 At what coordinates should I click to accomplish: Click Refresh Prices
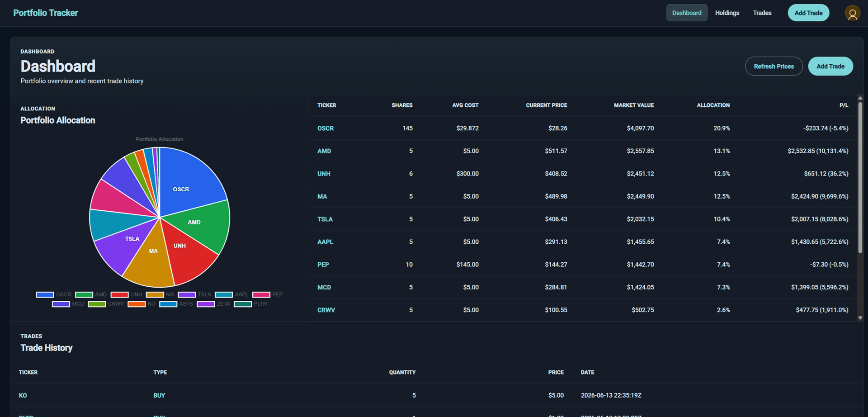pos(774,66)
